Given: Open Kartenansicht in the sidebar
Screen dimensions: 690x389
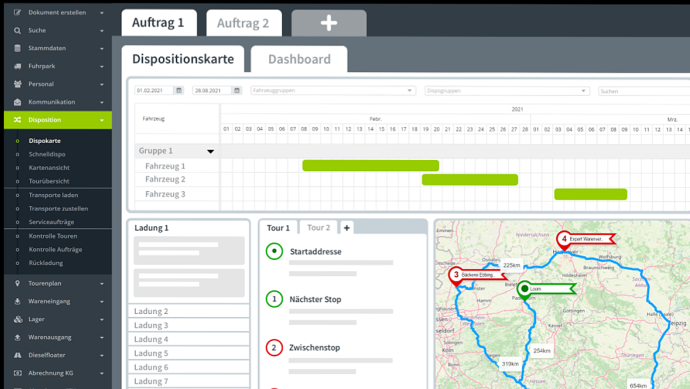Looking at the screenshot, I should pos(49,168).
